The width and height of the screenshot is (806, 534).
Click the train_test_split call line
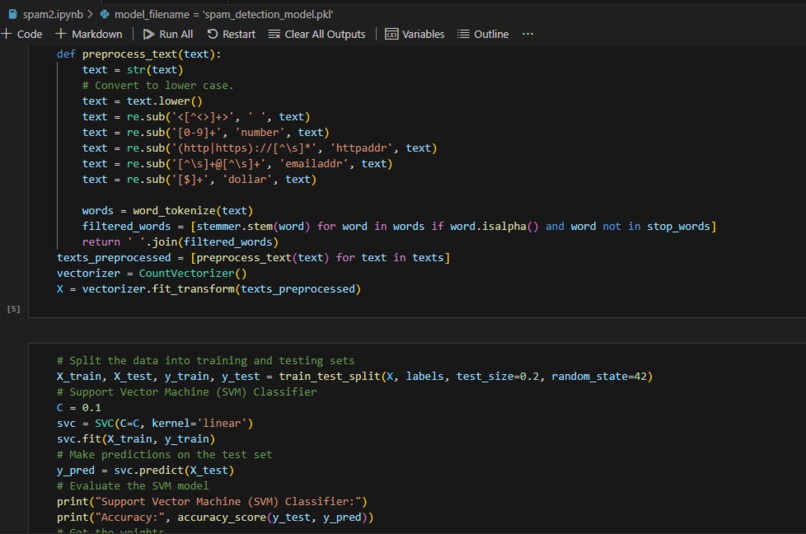pos(355,376)
